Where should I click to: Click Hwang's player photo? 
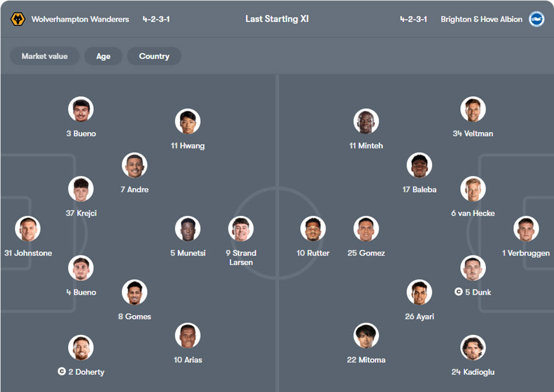pyautogui.click(x=188, y=122)
